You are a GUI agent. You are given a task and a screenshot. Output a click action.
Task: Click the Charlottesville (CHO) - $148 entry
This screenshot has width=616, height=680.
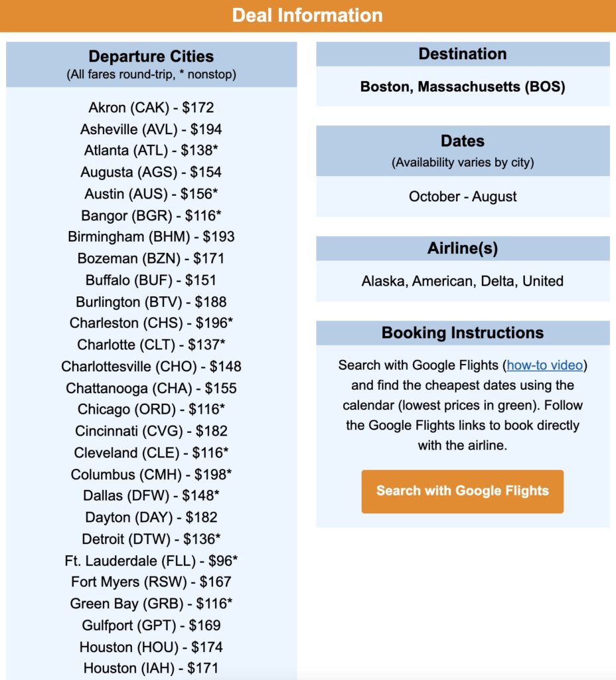pyautogui.click(x=151, y=367)
